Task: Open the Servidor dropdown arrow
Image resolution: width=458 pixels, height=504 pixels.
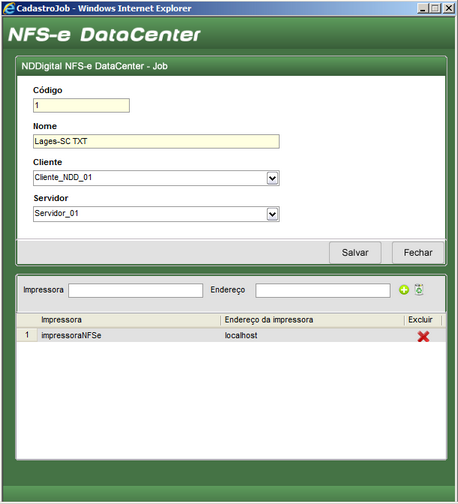Action: 272,214
